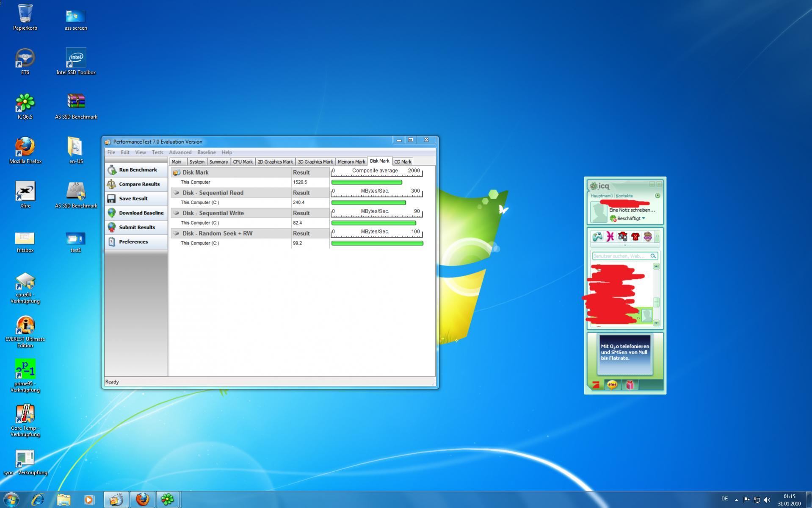Select the Intel SSD Toolbox desktop icon
The height and width of the screenshot is (508, 812).
click(x=76, y=62)
